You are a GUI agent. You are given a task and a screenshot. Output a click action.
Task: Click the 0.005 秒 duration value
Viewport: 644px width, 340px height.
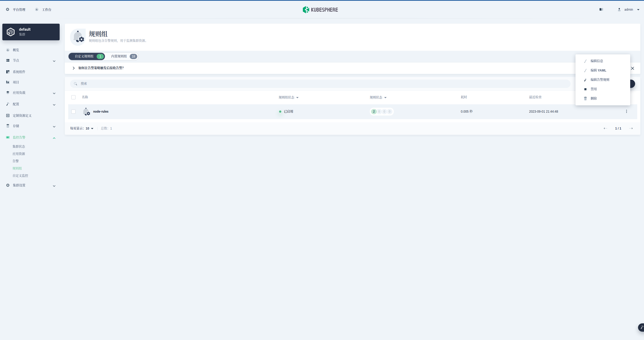click(x=466, y=112)
